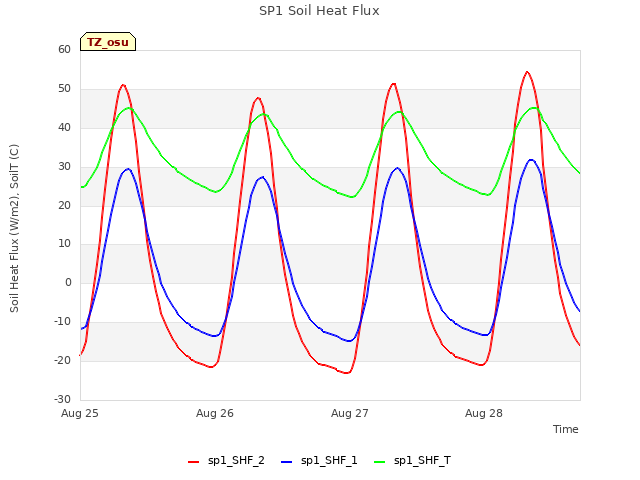Click the 0 y-axis tick label

[x=68, y=282]
